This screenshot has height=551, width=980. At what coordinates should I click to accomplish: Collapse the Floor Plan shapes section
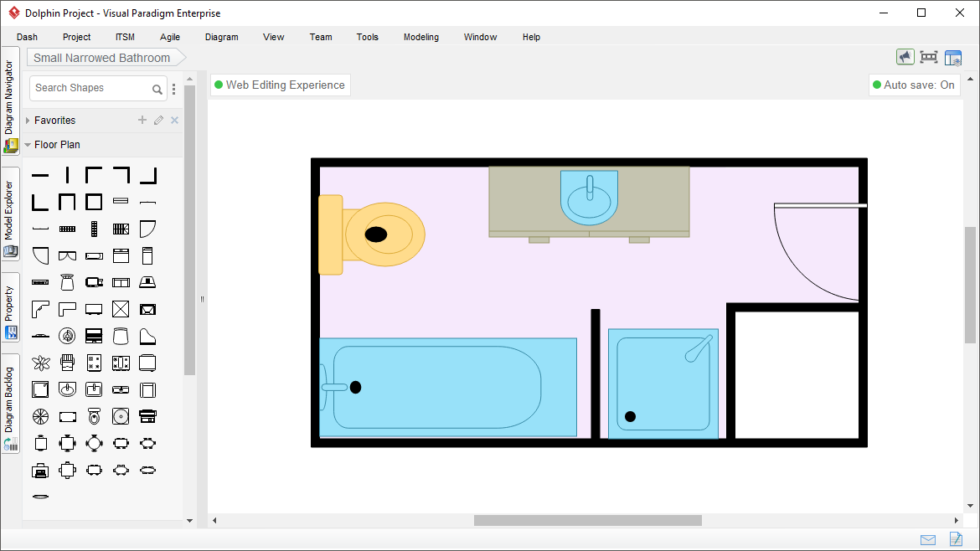pyautogui.click(x=29, y=144)
